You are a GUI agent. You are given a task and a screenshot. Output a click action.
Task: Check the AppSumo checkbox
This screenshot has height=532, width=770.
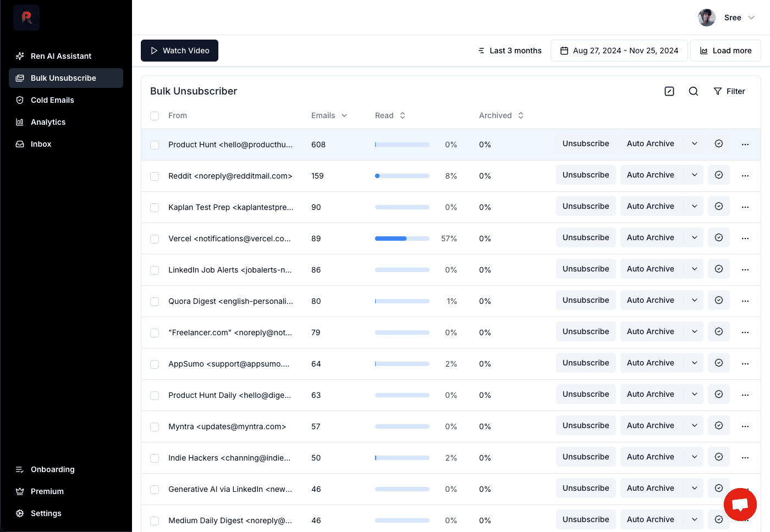155,364
